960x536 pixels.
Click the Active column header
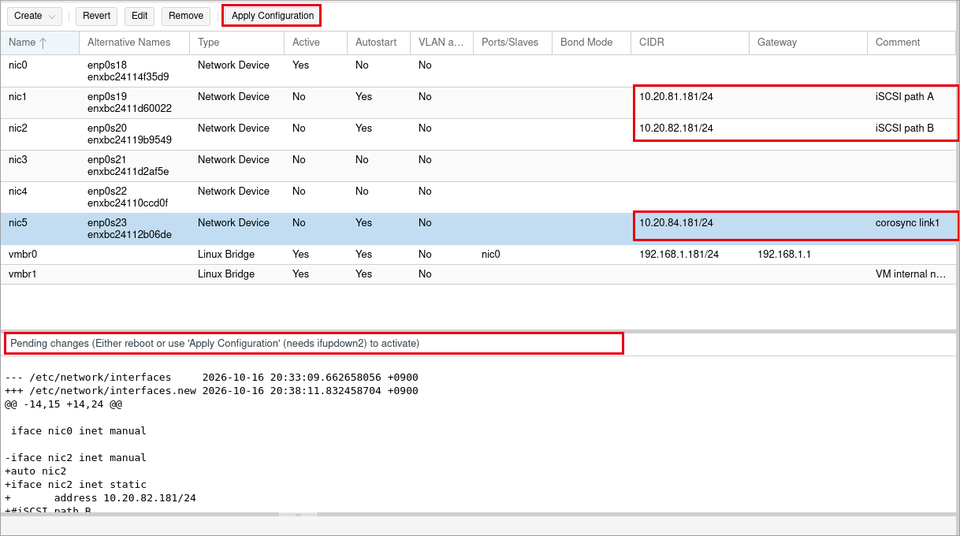315,42
